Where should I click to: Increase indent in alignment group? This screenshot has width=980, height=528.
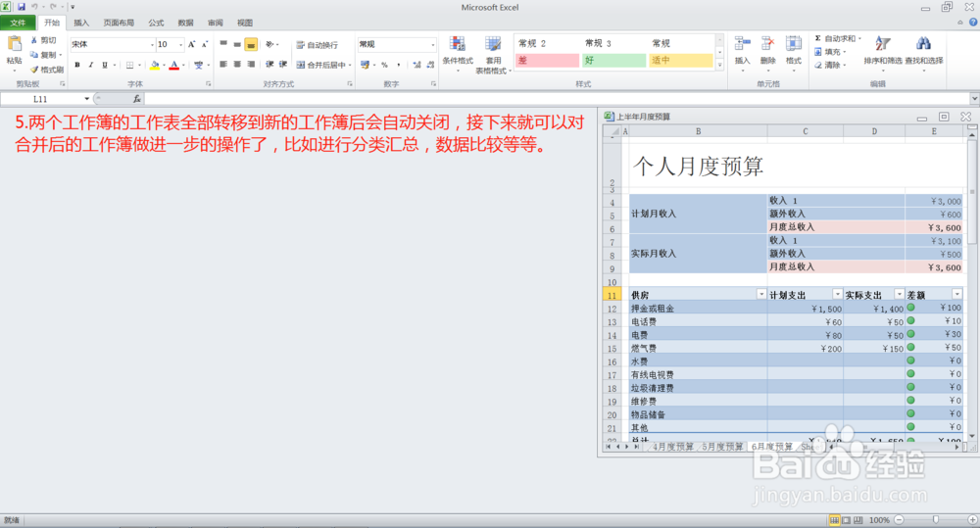(283, 65)
